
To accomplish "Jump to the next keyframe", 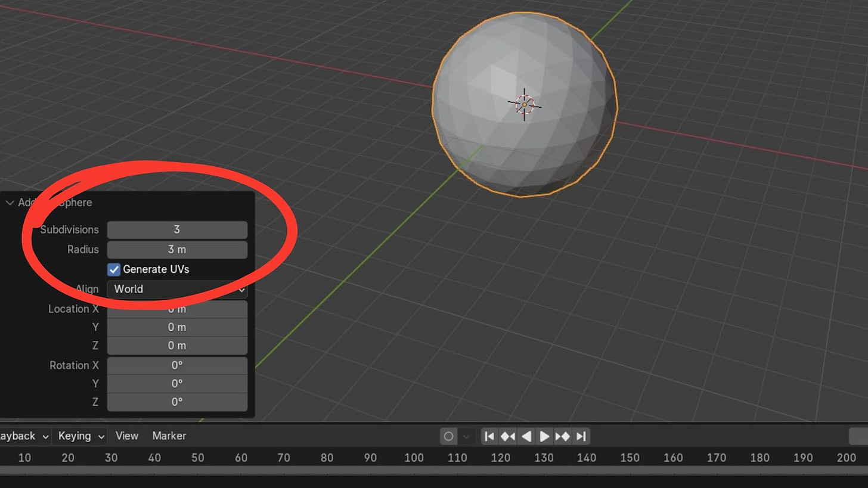I will click(563, 436).
